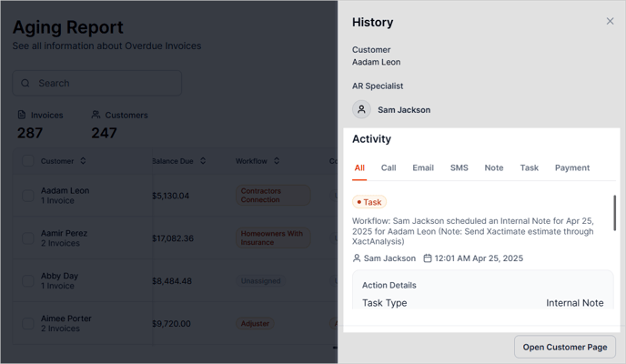
Task: Sort by Customer column arrows
Action: pos(83,161)
